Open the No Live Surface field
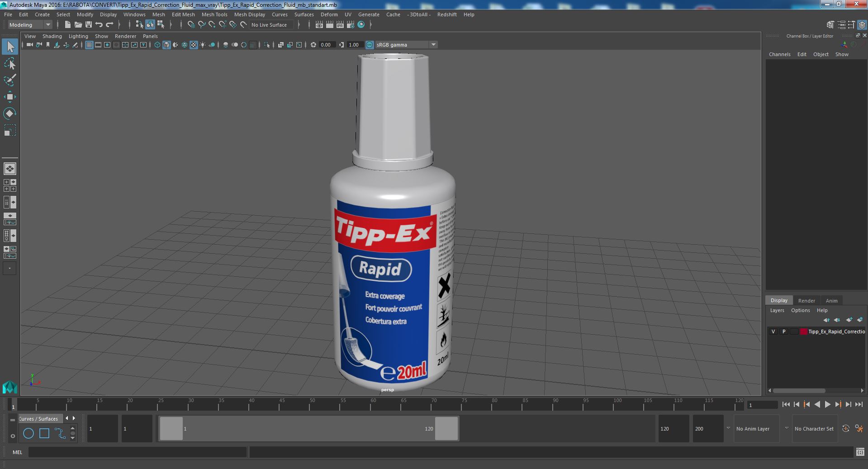Viewport: 868px width, 469px height. click(x=271, y=25)
